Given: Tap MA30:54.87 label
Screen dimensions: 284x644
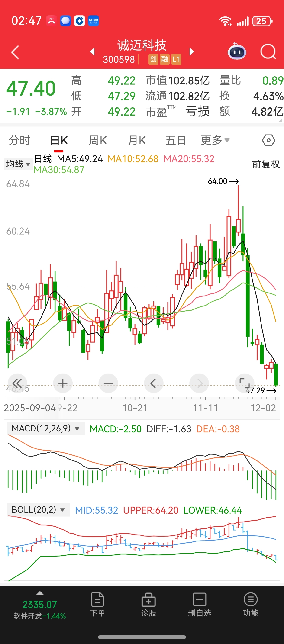Looking at the screenshot, I should [x=59, y=170].
